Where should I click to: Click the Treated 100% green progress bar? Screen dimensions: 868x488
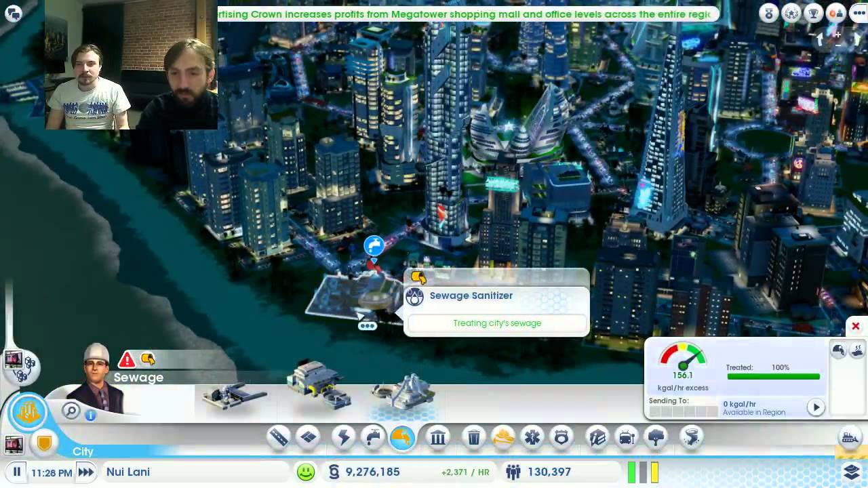773,376
